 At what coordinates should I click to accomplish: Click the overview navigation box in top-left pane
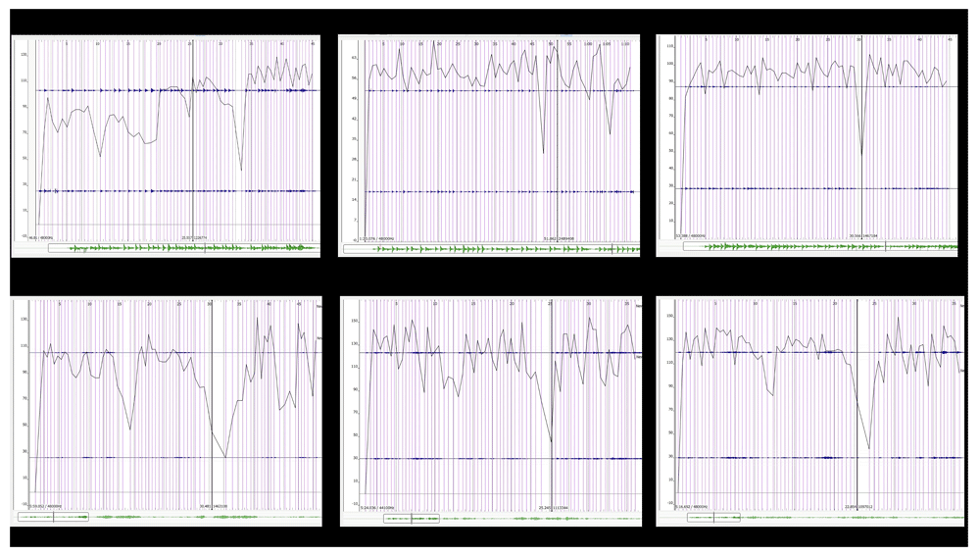(x=184, y=248)
